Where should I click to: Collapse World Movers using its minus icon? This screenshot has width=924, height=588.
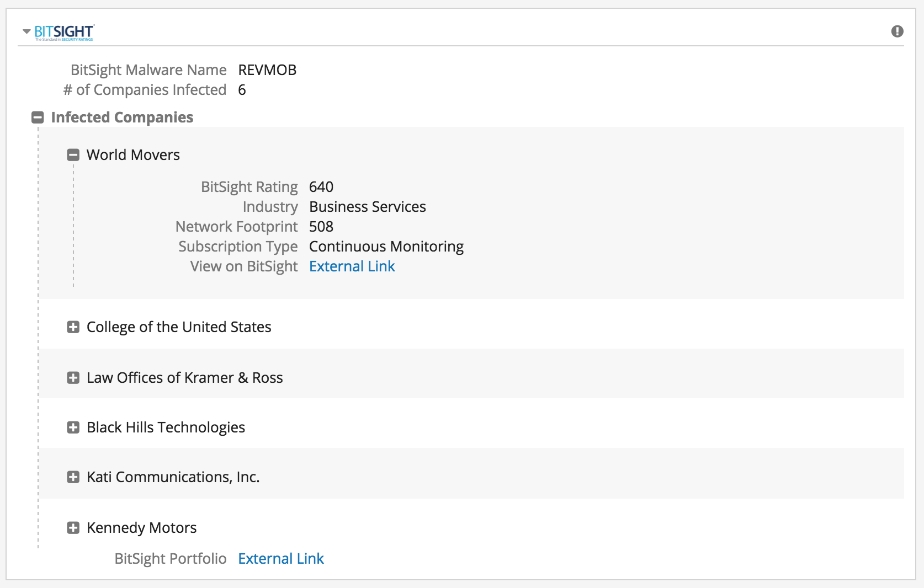click(x=73, y=155)
